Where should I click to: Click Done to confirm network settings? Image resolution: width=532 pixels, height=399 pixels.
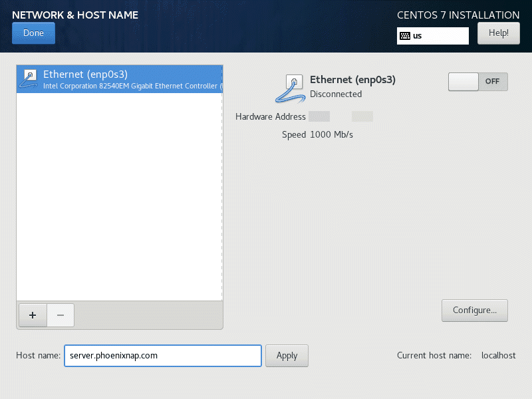pos(33,32)
